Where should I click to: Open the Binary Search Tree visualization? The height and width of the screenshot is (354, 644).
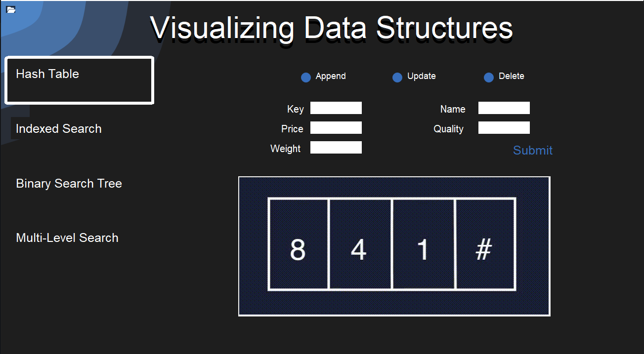point(69,183)
